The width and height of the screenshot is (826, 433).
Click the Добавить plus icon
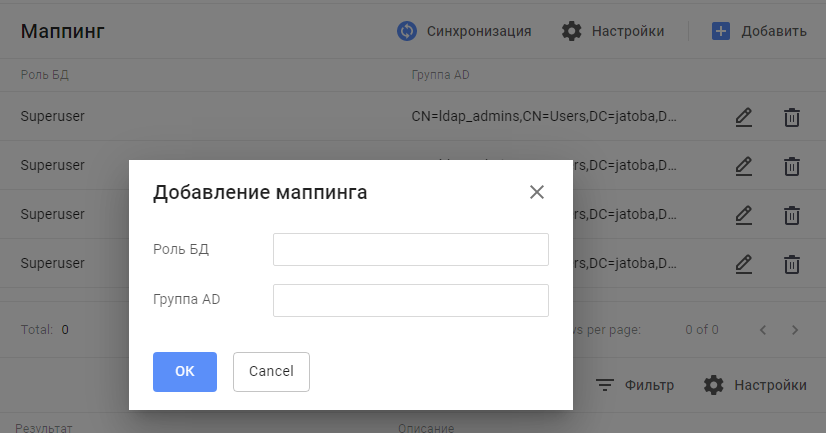(x=721, y=31)
